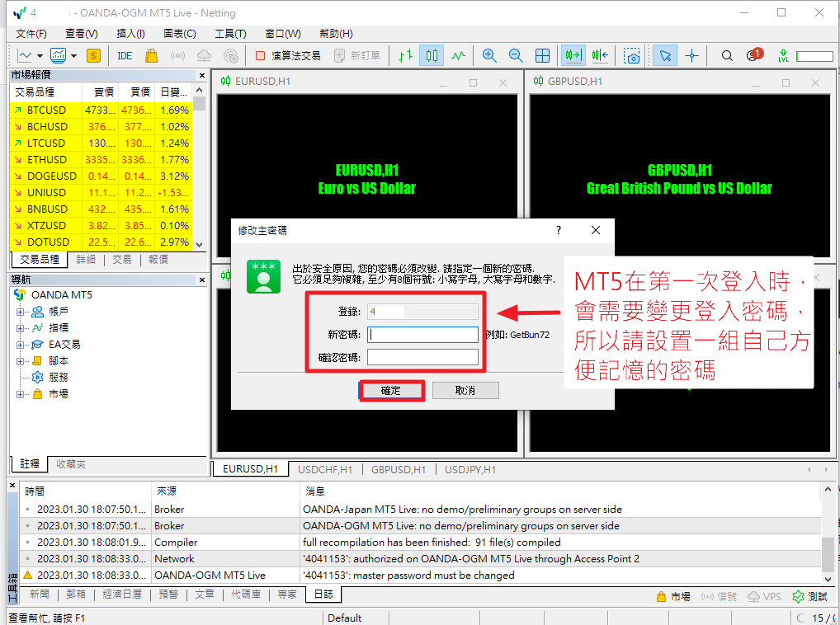Open the 經濟日曆 tab in the toolbox
The height and width of the screenshot is (625, 840).
(122, 594)
